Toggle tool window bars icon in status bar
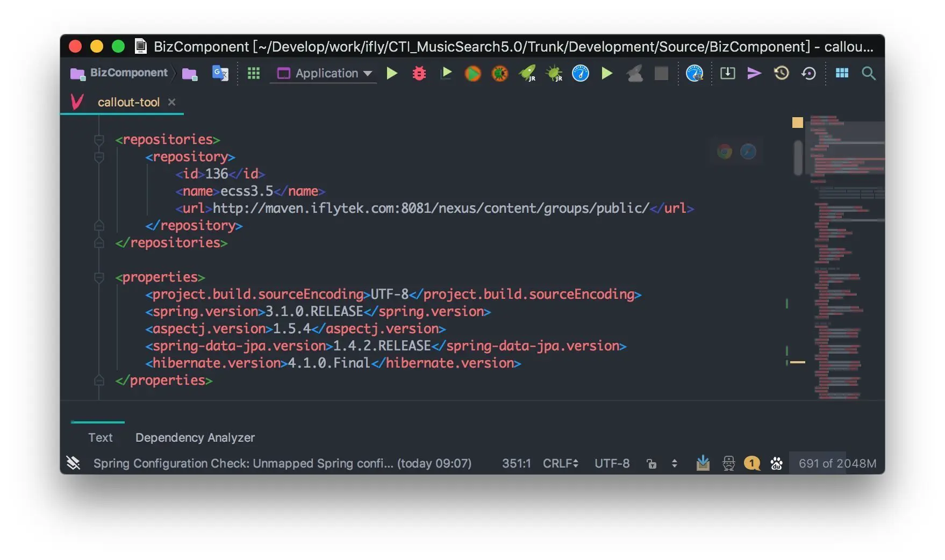Screen dimensions: 945x560 73,463
